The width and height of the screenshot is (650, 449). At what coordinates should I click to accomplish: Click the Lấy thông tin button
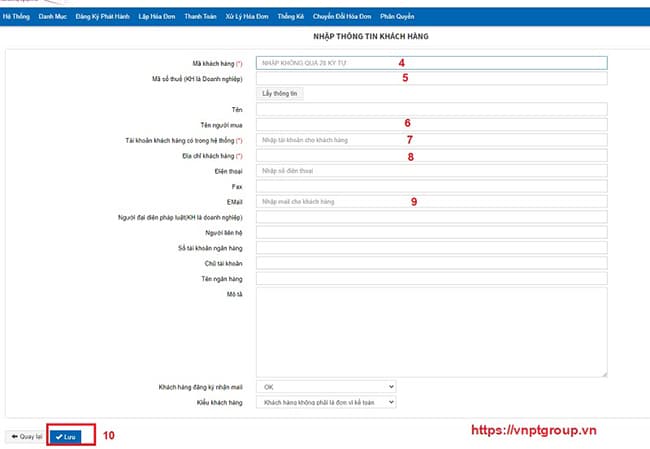coord(280,93)
